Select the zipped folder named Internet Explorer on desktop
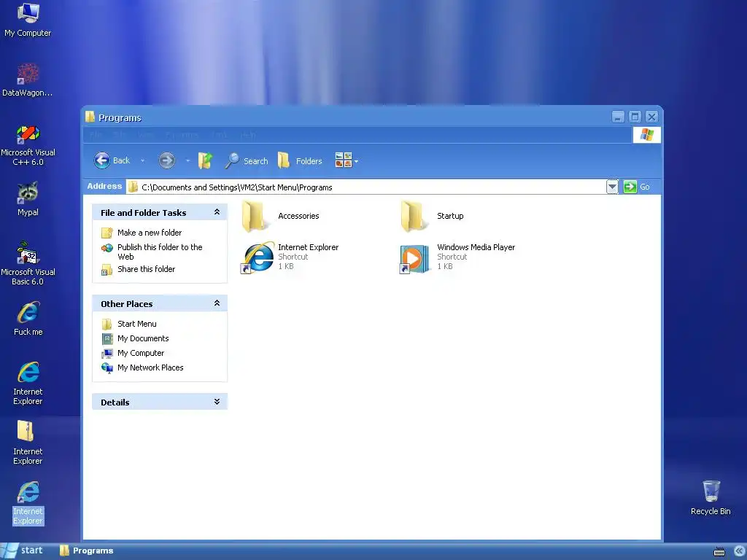The image size is (747, 560). [x=28, y=443]
